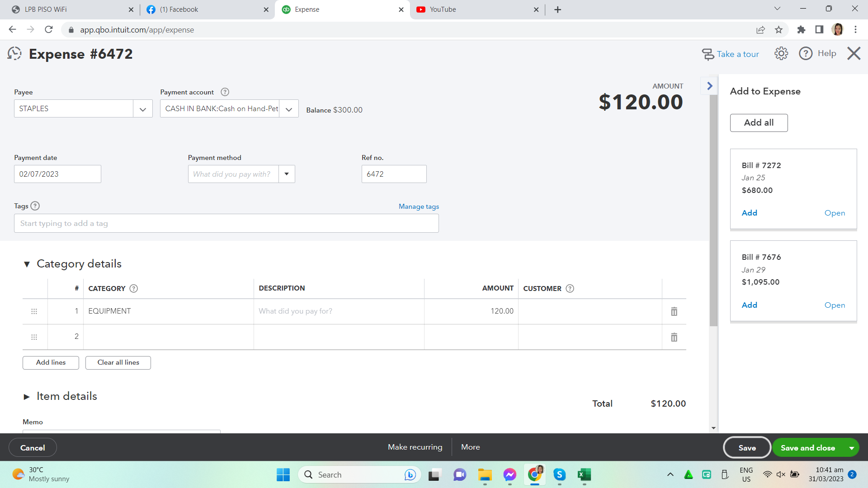Open the Payee dropdown for STAPLES
The width and height of the screenshot is (868, 488).
click(x=143, y=109)
